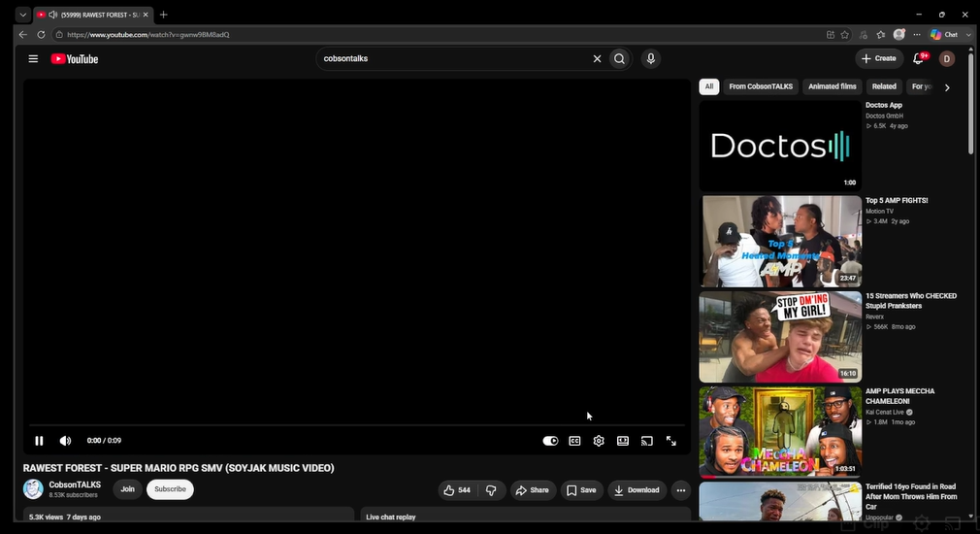980x534 pixels.
Task: Select the Related chip
Action: click(x=884, y=87)
